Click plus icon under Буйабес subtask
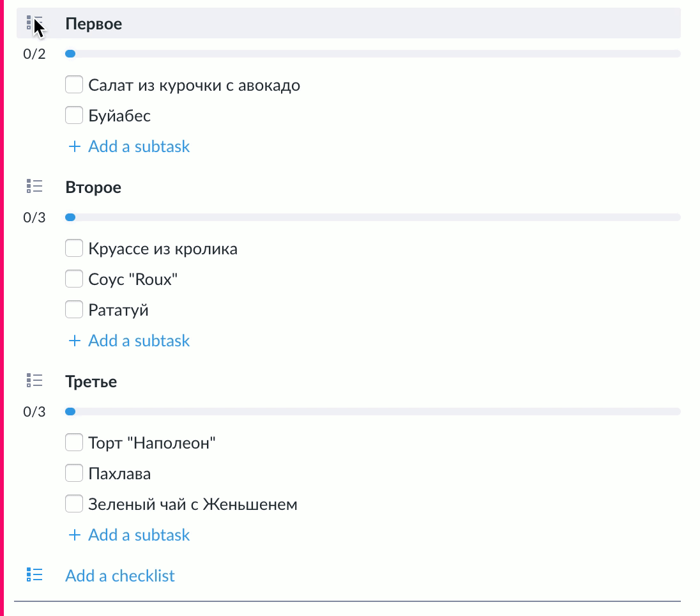Viewport: 700px width, 616px height. point(75,146)
